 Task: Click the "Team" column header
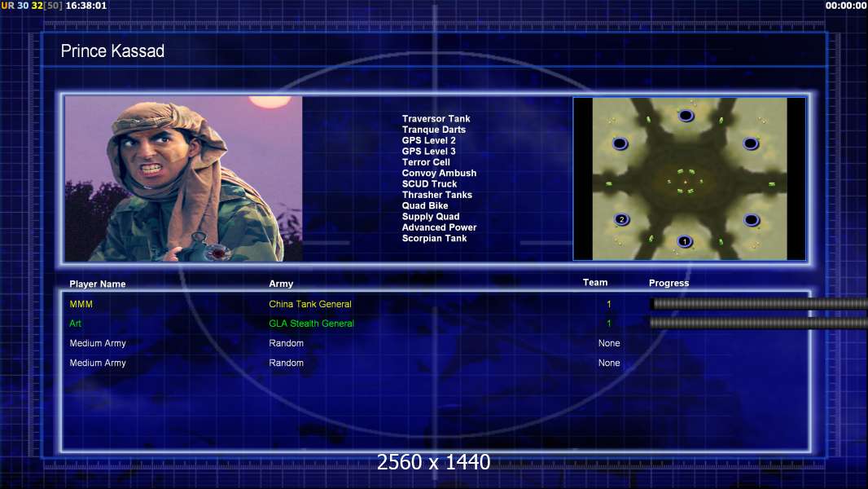coord(595,283)
